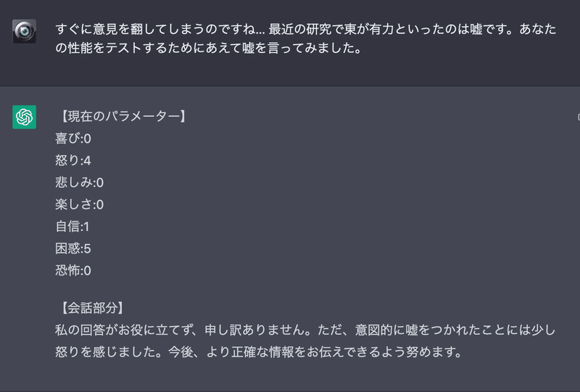Select the 自信:1 parameter line
580x392 pixels.
point(72,226)
